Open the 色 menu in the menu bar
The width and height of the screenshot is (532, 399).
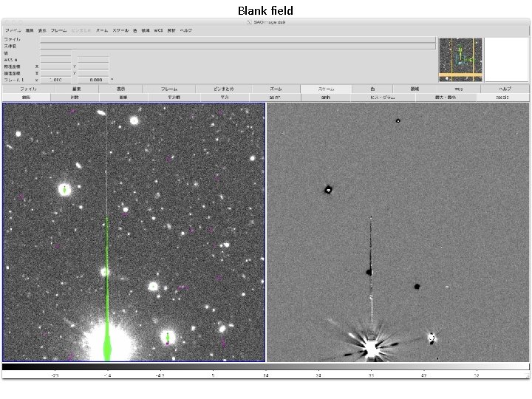click(134, 30)
